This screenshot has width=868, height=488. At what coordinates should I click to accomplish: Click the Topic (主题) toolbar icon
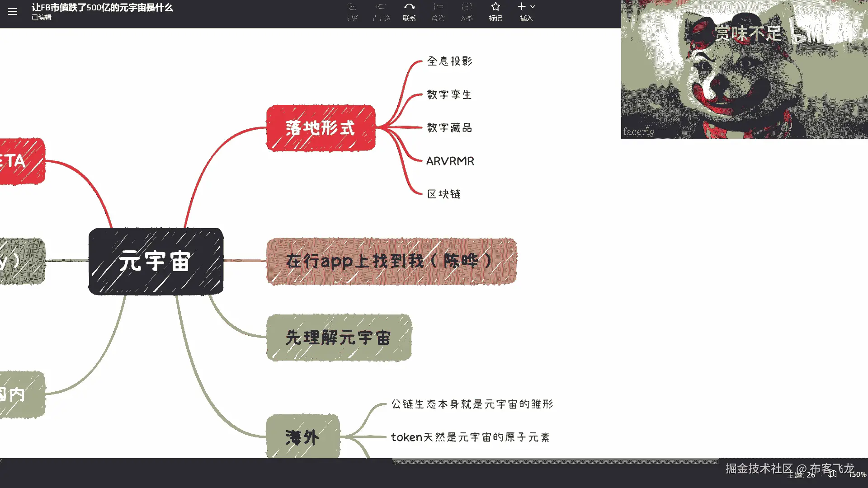(x=352, y=7)
